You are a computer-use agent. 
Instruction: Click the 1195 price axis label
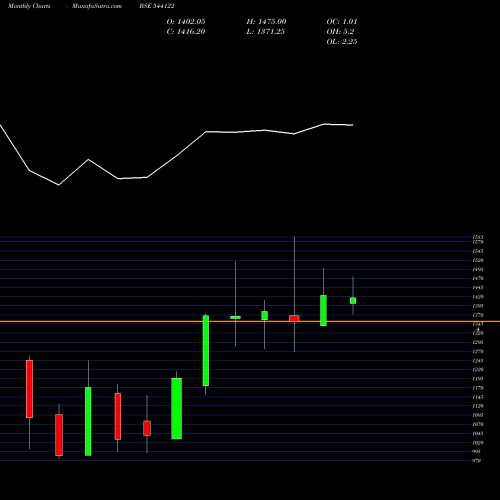click(478, 379)
